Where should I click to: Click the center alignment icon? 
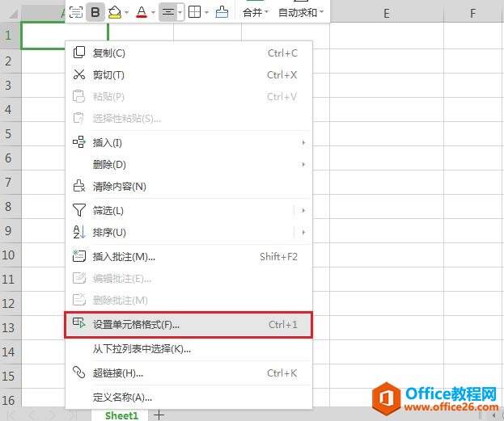(168, 12)
